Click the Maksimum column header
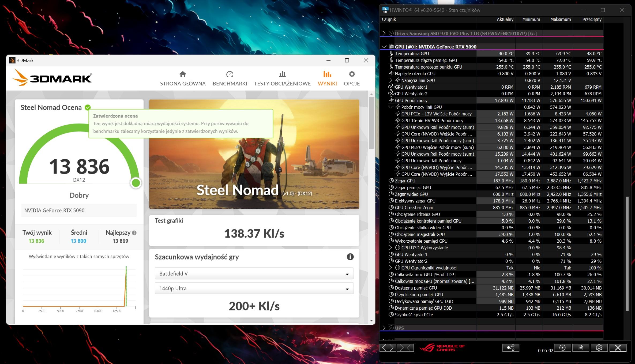635x364 pixels. click(560, 19)
